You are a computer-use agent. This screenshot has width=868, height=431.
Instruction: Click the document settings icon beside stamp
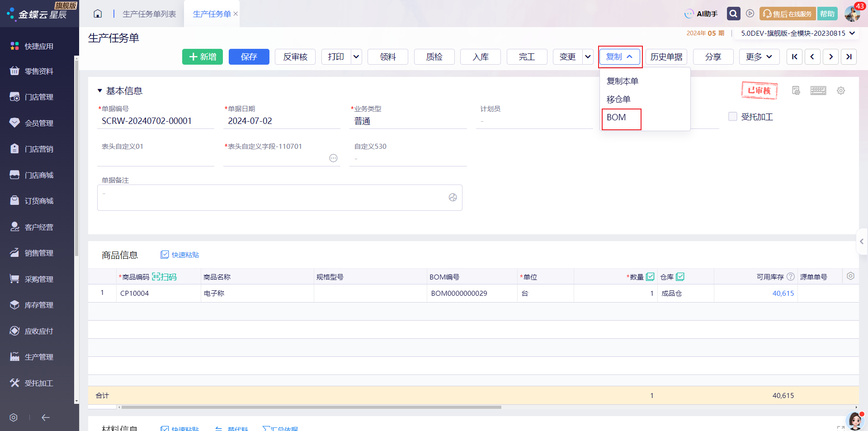[x=796, y=90]
